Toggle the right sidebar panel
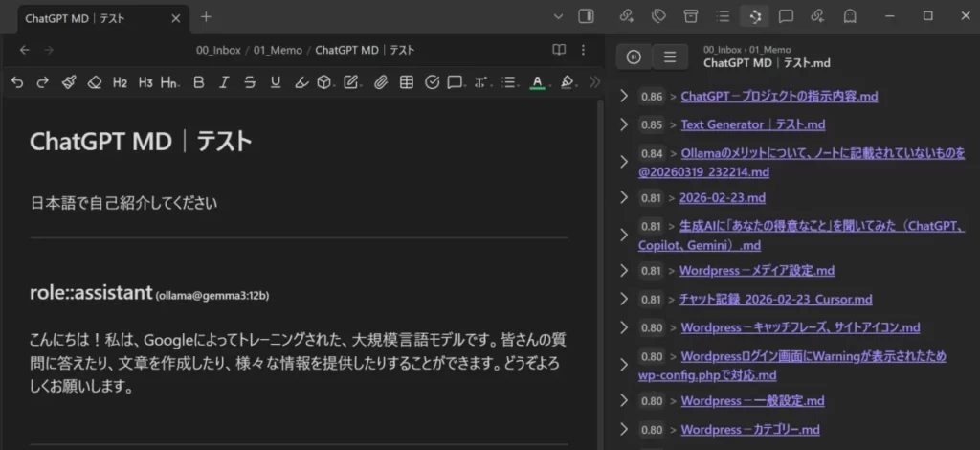The image size is (980, 450). pos(587,17)
